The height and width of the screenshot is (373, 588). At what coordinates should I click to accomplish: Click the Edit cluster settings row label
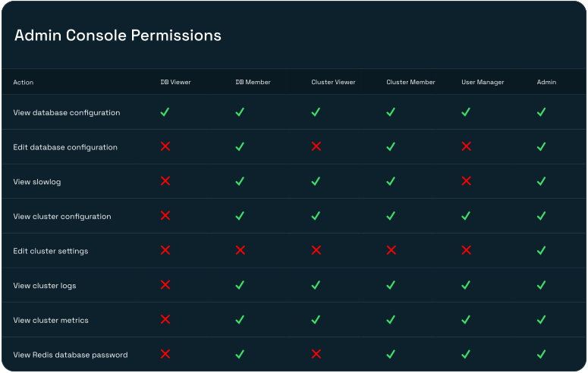point(51,251)
